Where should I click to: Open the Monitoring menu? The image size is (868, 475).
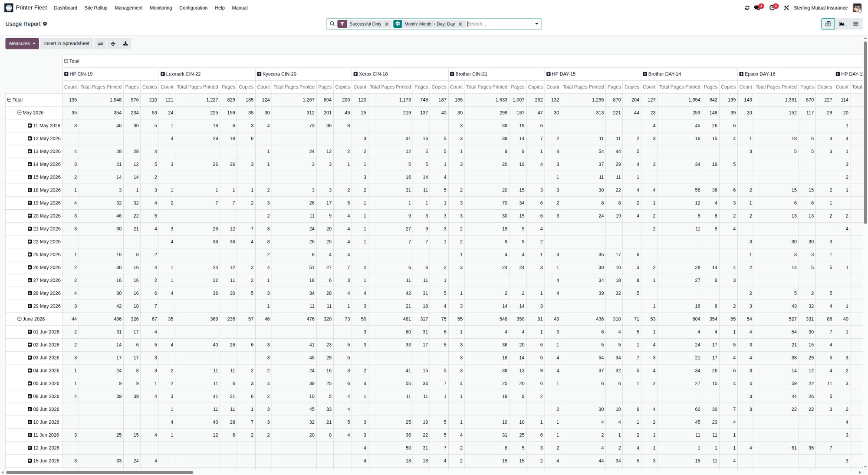tap(161, 8)
